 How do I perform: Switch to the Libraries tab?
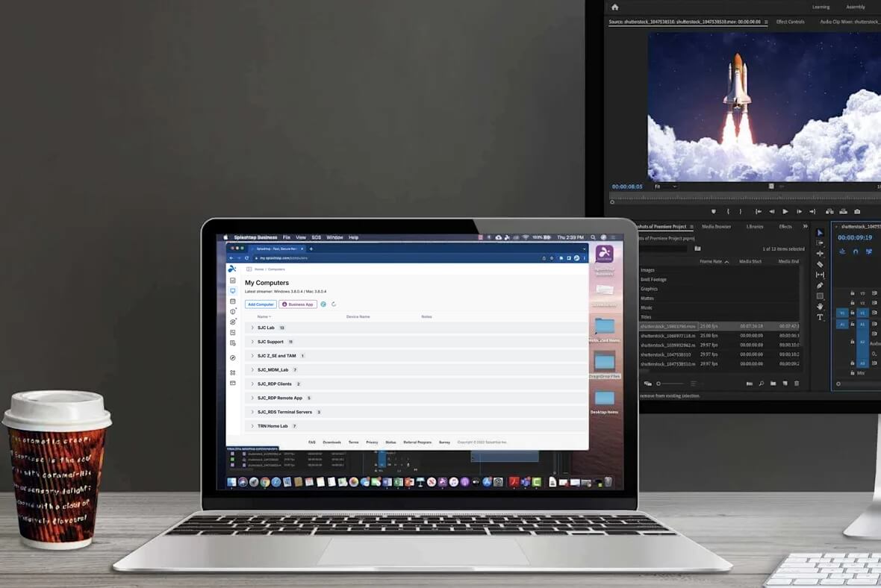tap(755, 226)
